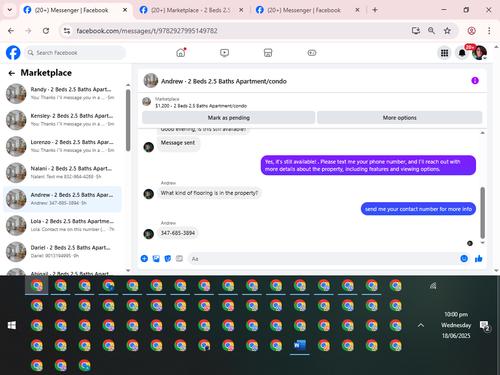Screen dimensions: 500x375
Task: Open the Windows Start menu
Action: tap(12, 325)
